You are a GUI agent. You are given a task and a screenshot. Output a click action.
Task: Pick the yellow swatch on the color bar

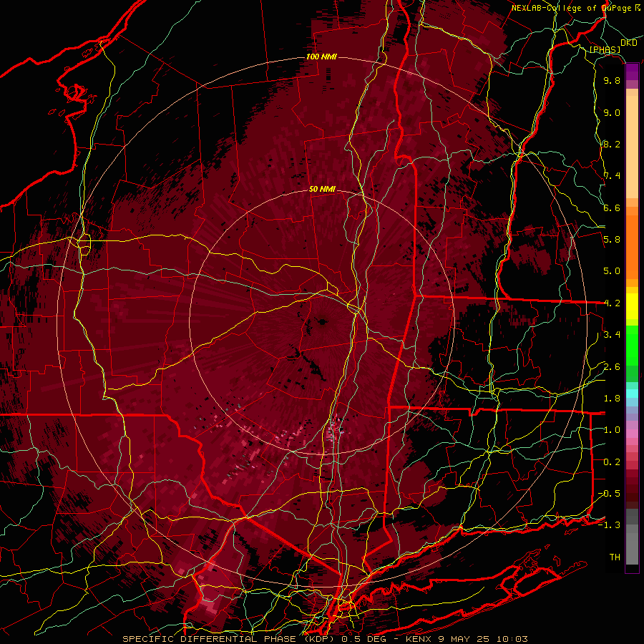pos(632,306)
